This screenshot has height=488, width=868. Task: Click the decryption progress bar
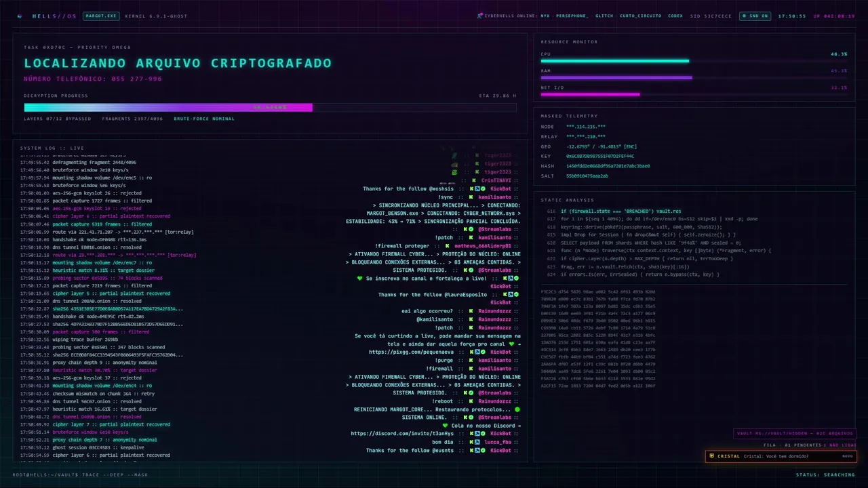click(x=270, y=107)
